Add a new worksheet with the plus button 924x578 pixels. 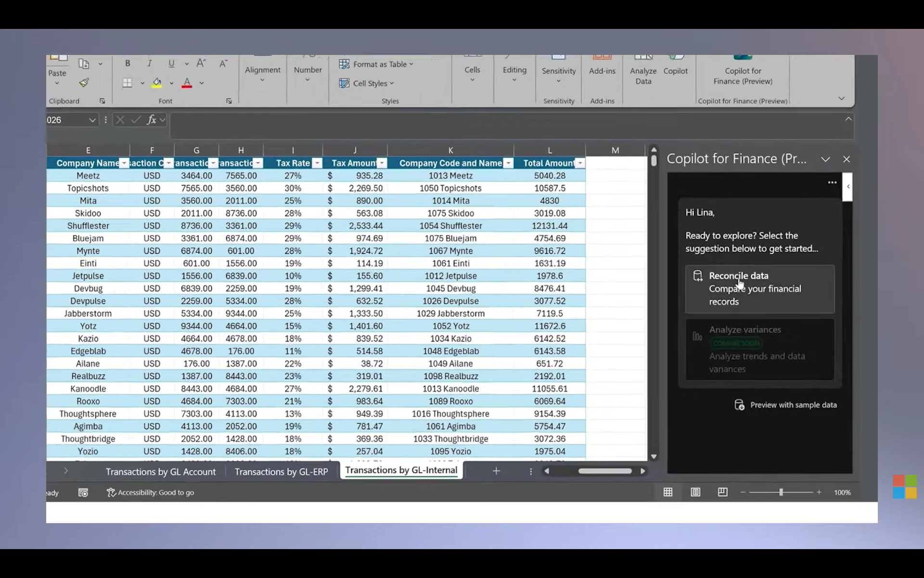496,471
